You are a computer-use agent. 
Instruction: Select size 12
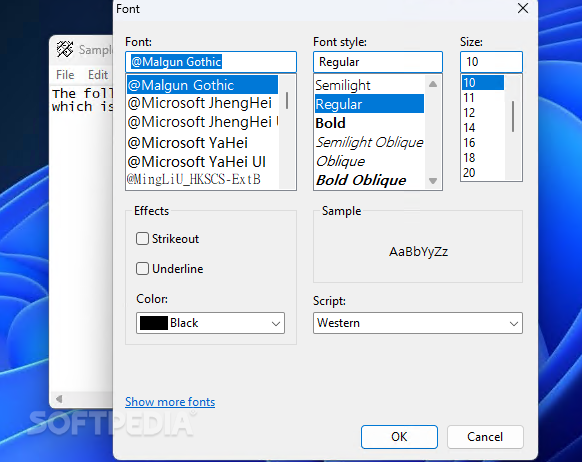pyautogui.click(x=483, y=112)
